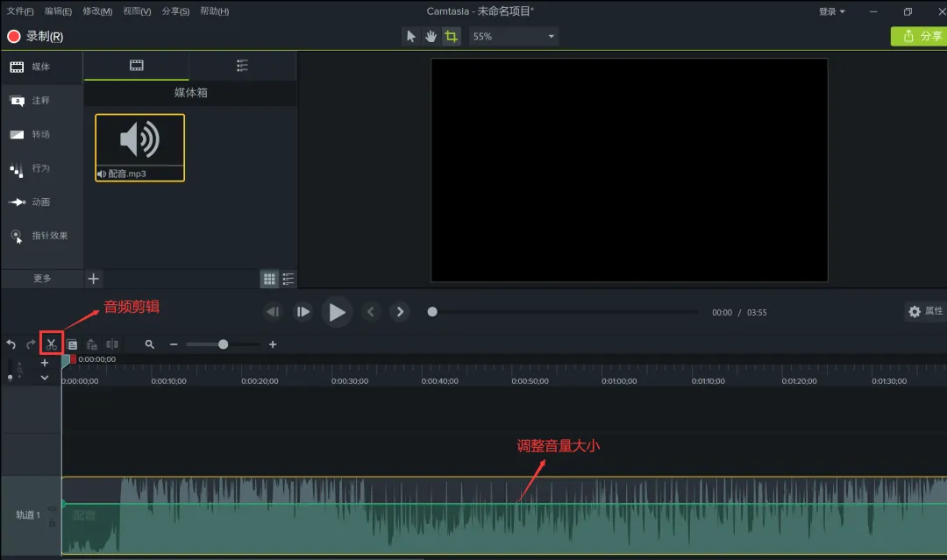947x560 pixels.
Task: Open the 转场 transitions panel
Action: tap(42, 134)
